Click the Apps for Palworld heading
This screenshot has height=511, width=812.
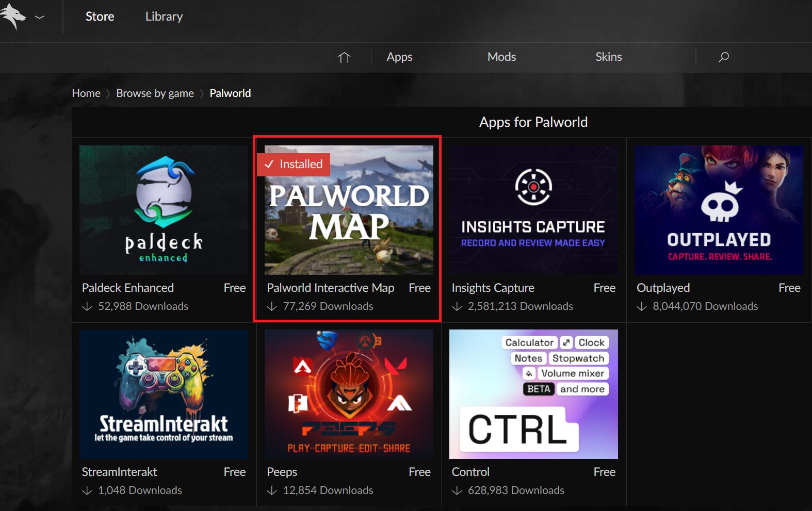[x=533, y=122]
